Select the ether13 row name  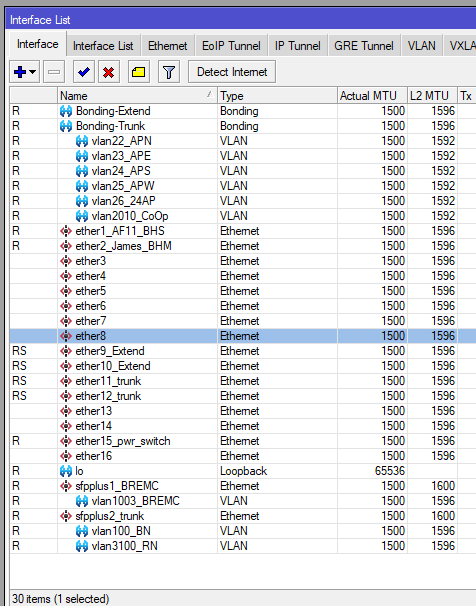pos(94,411)
